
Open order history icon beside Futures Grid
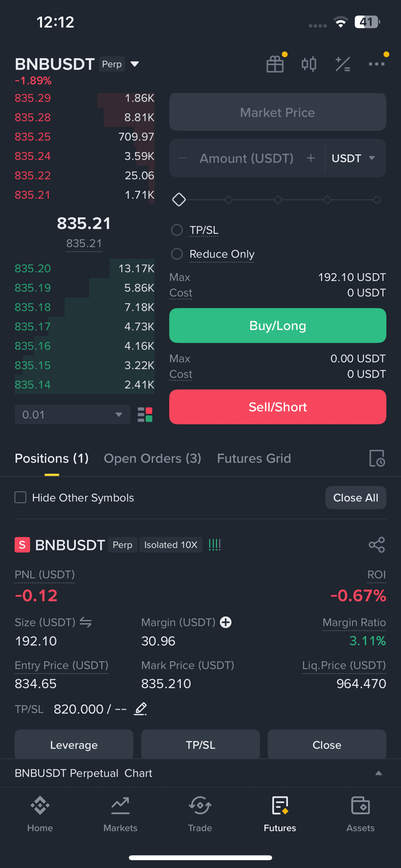377,458
